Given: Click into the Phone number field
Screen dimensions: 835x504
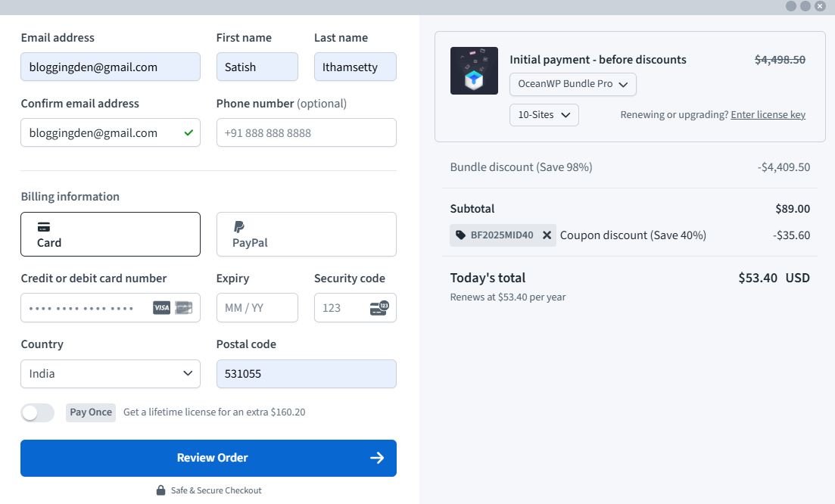Looking at the screenshot, I should [306, 133].
